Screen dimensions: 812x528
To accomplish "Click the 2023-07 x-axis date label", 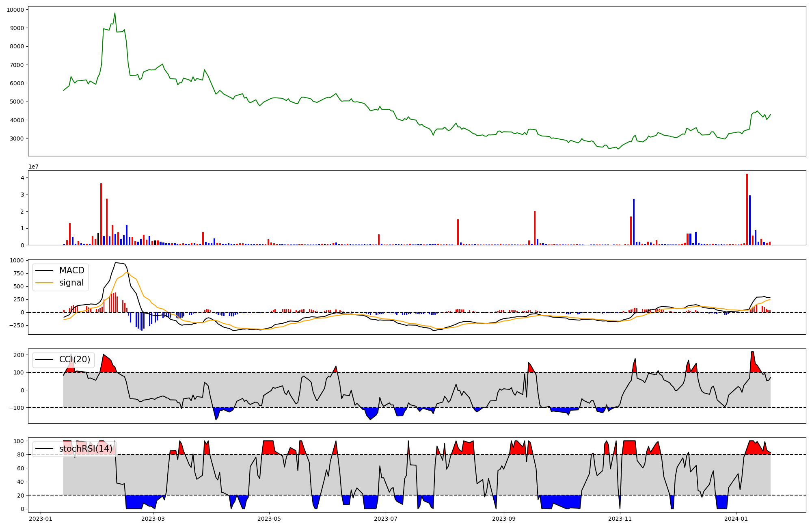I will 385,519.
